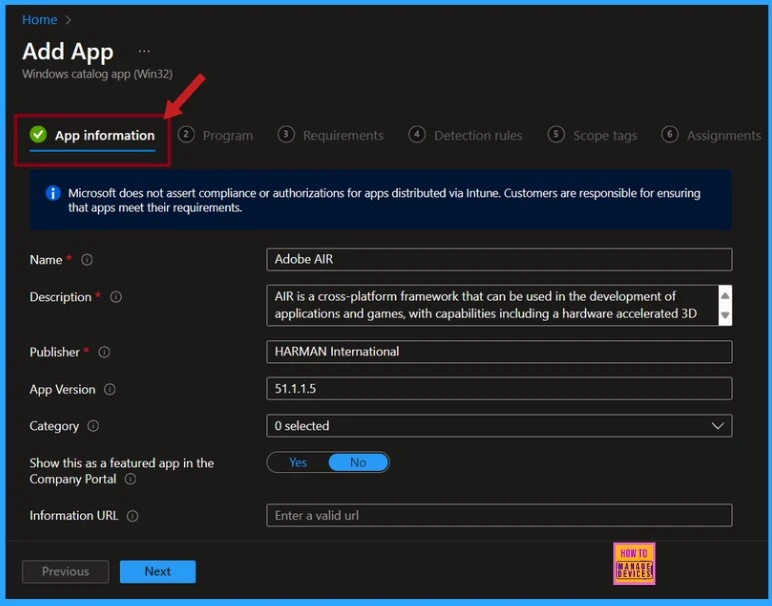This screenshot has width=772, height=606.
Task: Click the step 5 circle icon
Action: pyautogui.click(x=556, y=134)
